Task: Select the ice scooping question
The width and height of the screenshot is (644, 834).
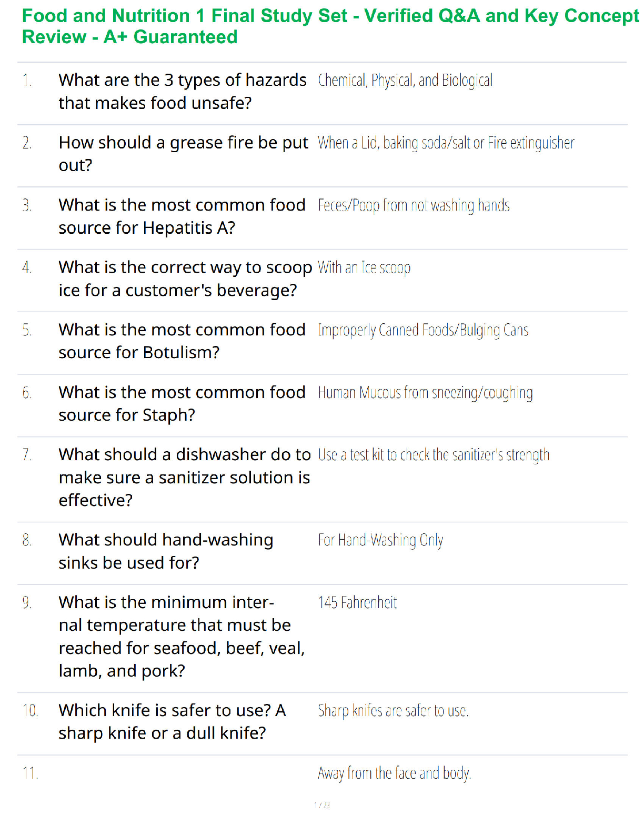Action: pos(186,279)
